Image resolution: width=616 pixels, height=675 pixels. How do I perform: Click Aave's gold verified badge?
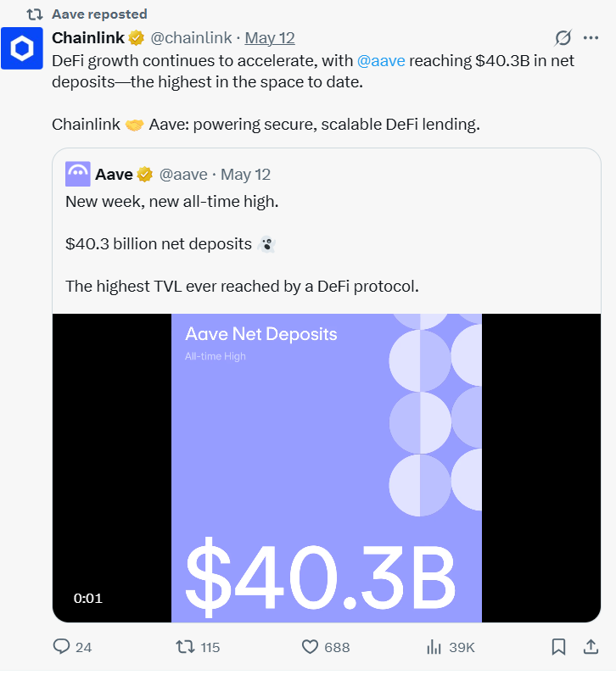point(145,175)
